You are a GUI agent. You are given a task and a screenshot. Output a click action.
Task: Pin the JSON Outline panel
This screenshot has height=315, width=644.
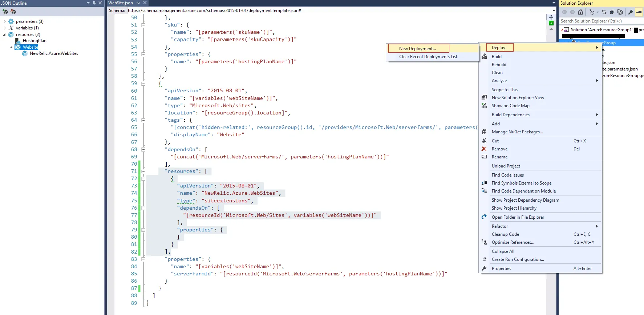coord(94,3)
